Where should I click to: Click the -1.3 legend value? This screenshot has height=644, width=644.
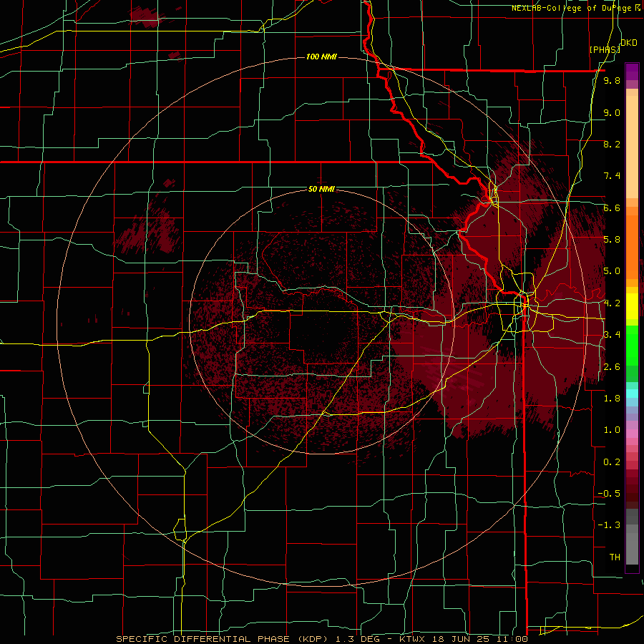609,525
